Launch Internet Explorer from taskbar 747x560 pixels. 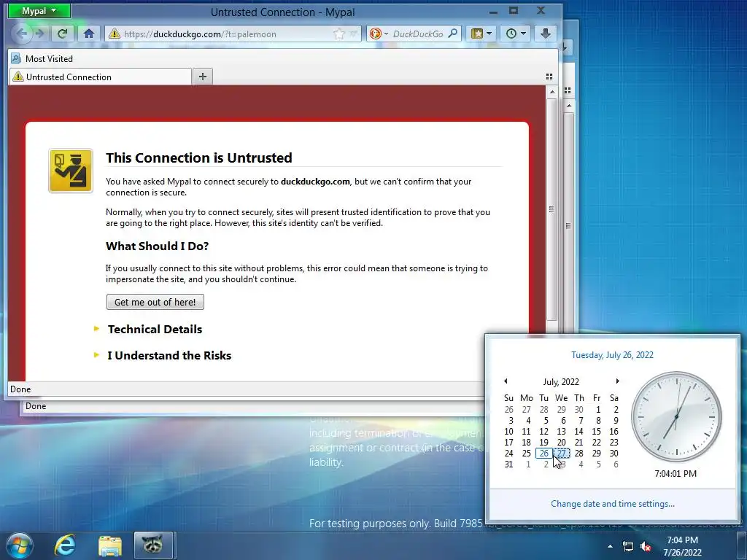coord(64,545)
